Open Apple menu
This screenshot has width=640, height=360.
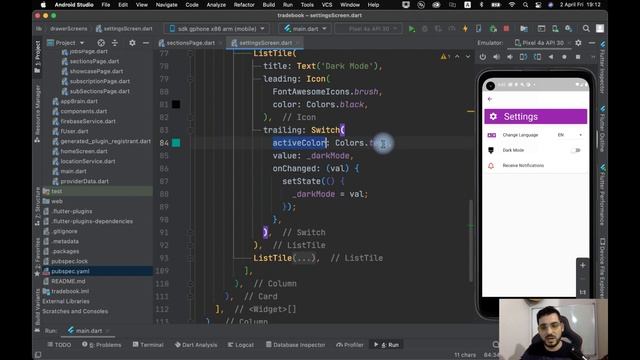pos(43,5)
